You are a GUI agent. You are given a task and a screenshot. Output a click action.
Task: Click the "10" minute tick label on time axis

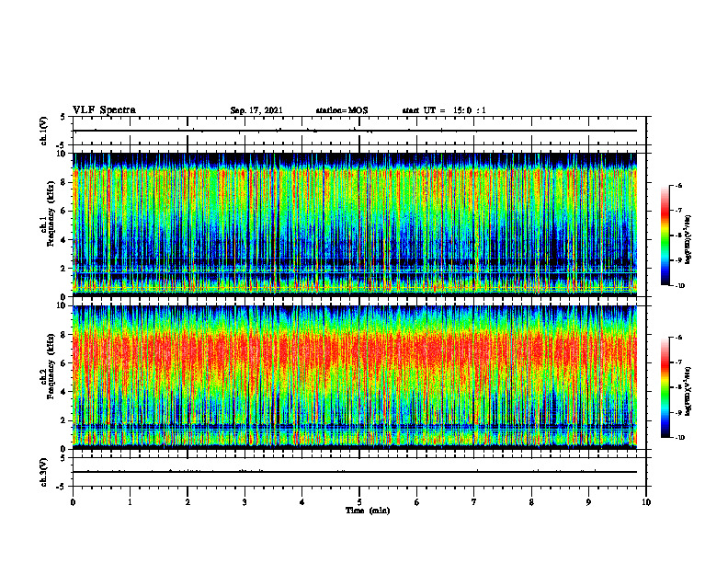click(646, 502)
